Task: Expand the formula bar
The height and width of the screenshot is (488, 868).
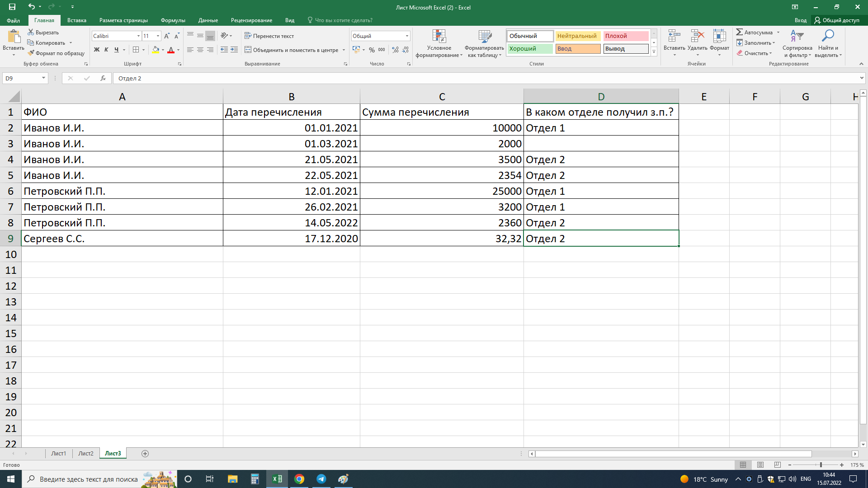Action: tap(862, 78)
